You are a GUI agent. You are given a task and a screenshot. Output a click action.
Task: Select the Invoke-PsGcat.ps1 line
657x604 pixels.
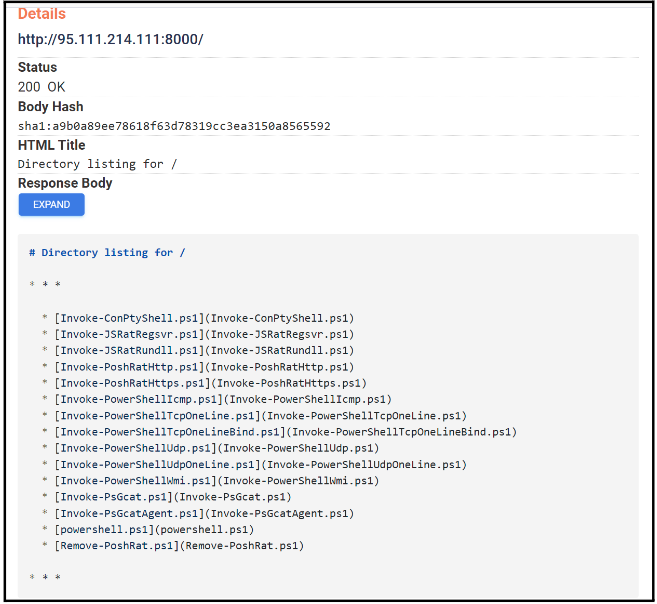pyautogui.click(x=167, y=497)
